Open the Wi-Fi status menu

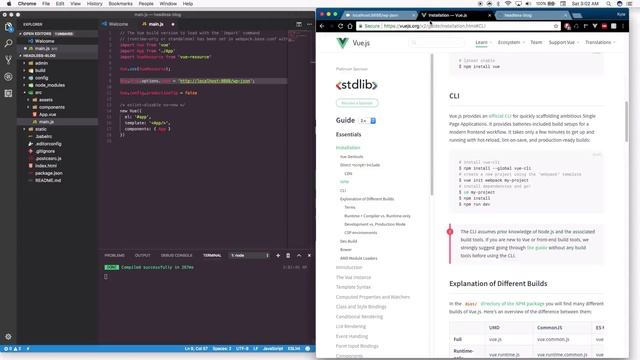coord(508,4)
